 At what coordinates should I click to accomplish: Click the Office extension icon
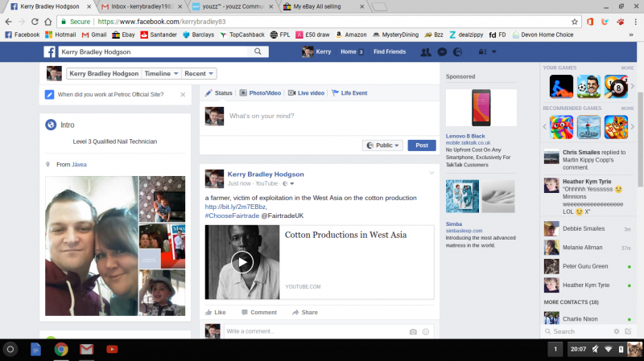pos(590,22)
